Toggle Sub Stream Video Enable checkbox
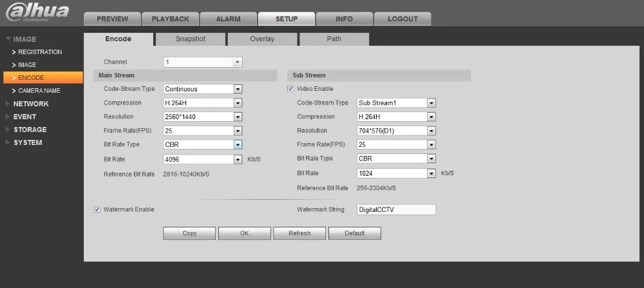The image size is (644, 288). (x=291, y=89)
